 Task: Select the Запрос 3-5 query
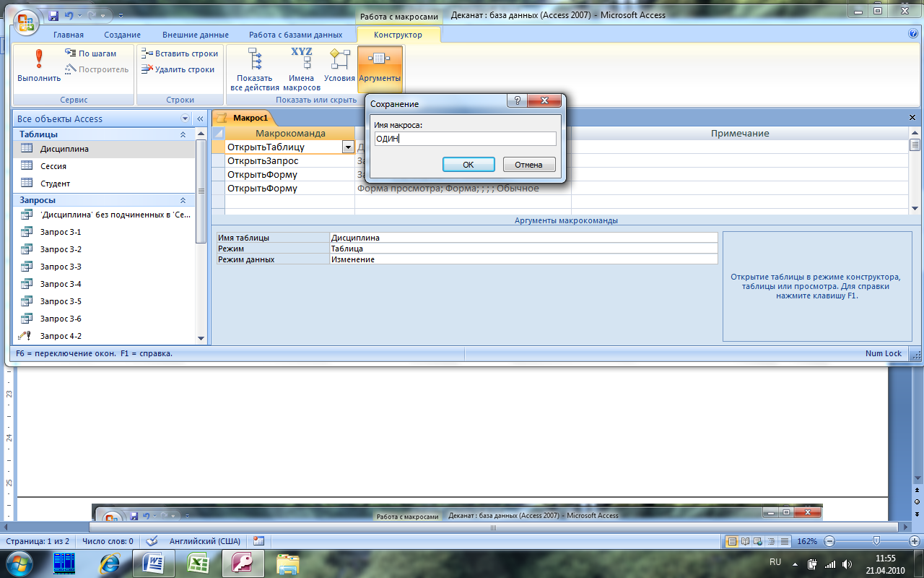[x=104, y=301]
